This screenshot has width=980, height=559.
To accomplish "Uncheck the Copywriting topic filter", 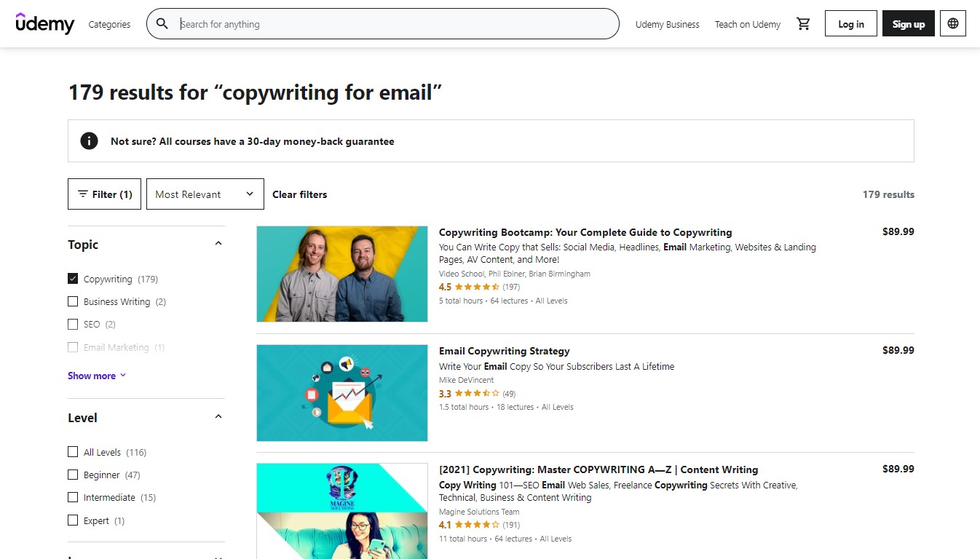I will [73, 278].
